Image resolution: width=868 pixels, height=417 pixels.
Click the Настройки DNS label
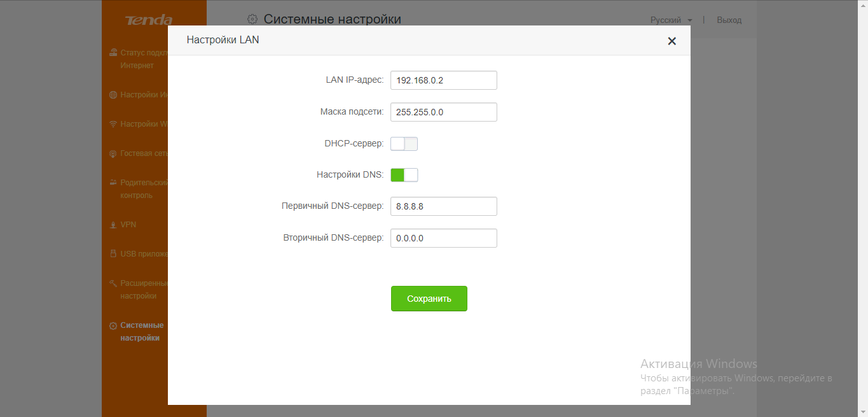350,175
